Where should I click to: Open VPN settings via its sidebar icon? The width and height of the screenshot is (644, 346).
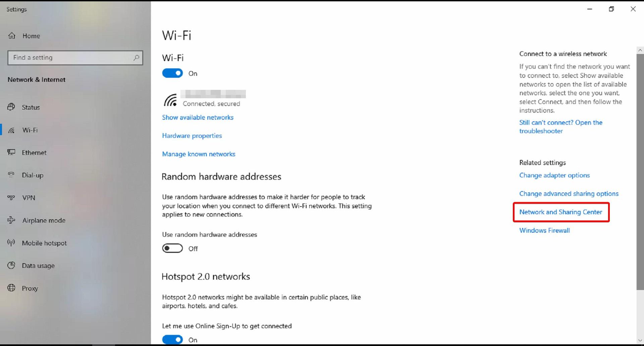click(11, 197)
